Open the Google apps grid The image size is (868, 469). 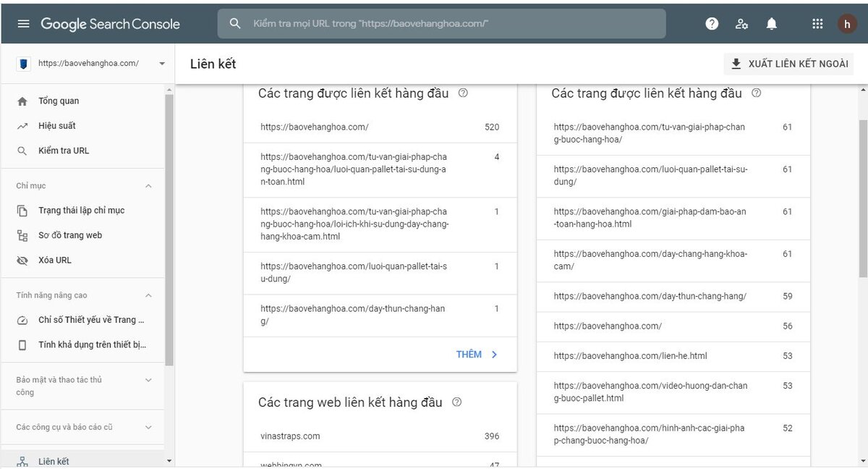point(817,24)
